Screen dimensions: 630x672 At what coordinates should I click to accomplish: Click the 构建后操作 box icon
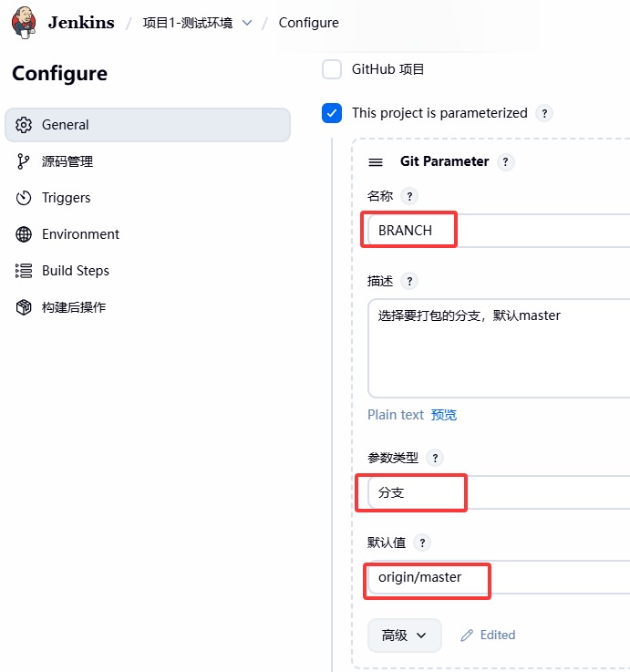[24, 307]
